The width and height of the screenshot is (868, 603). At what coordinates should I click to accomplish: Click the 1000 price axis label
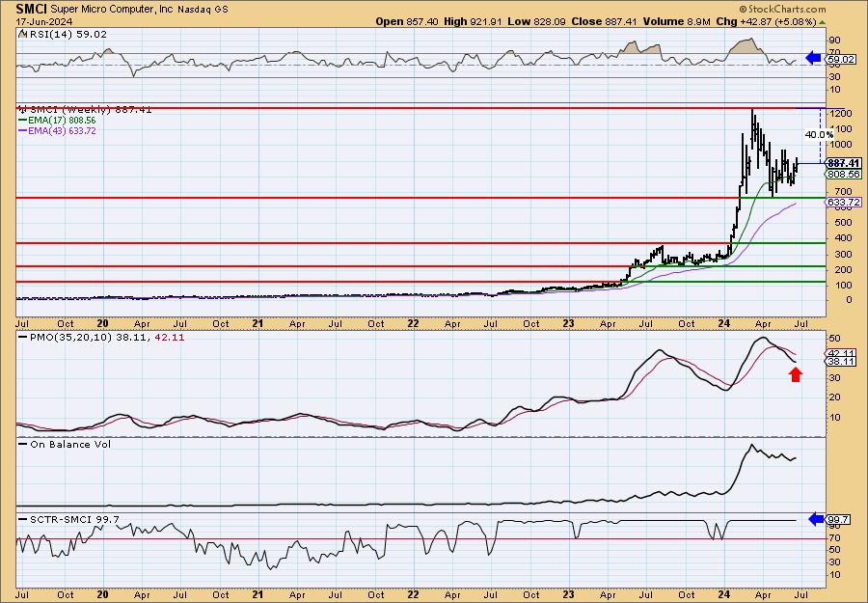[x=841, y=145]
